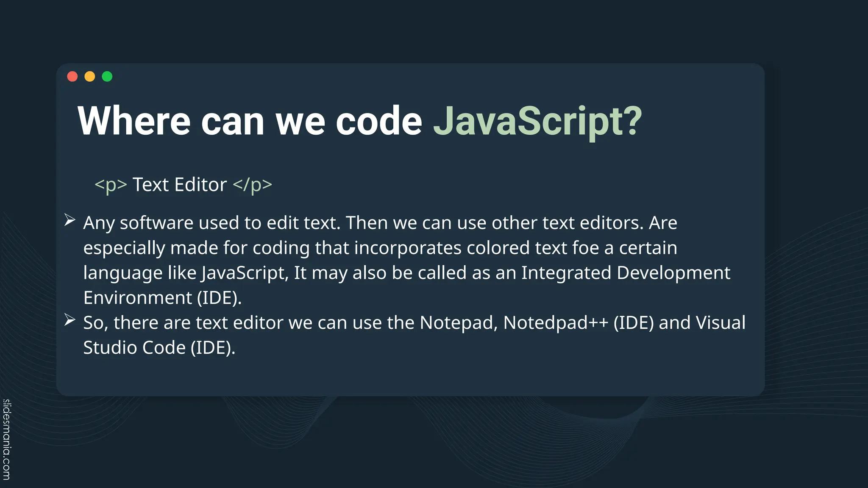Click 'Studio Code (IDE).' text
The width and height of the screenshot is (868, 488).
159,348
